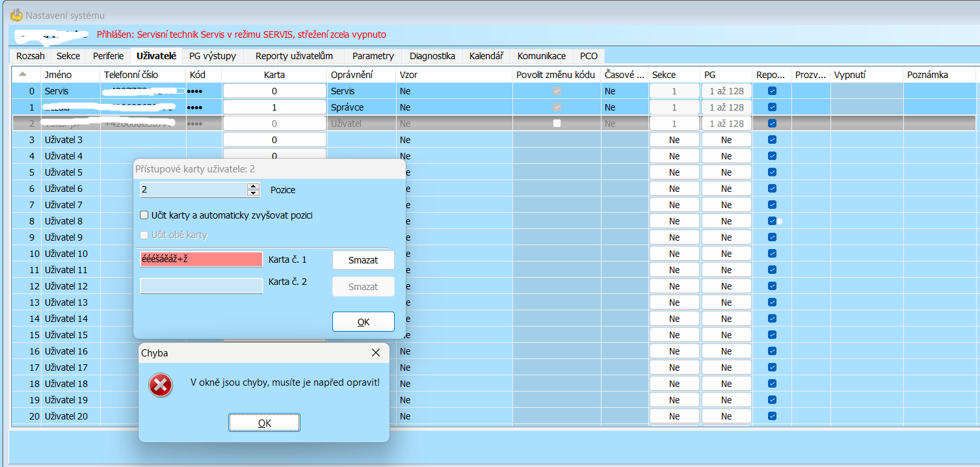Click Smazat button for Karta č. 1
This screenshot has height=467, width=980.
pyautogui.click(x=363, y=260)
